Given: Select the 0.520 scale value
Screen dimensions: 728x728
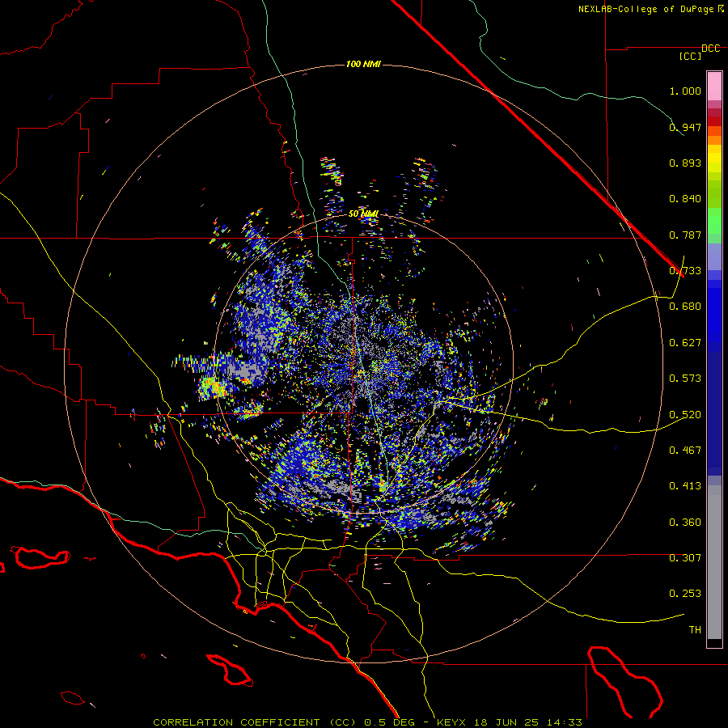Looking at the screenshot, I should pos(685,414).
